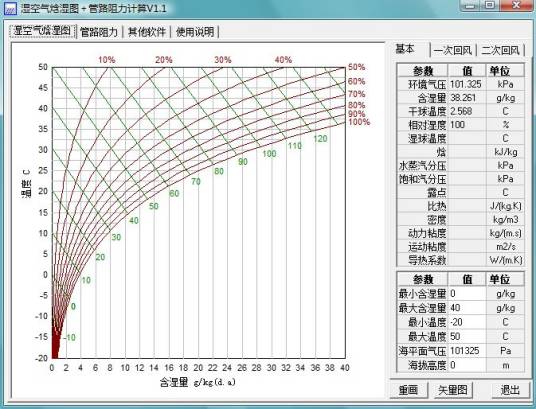Image resolution: width=536 pixels, height=409 pixels.
Task: Click the 退出 exit button
Action: (x=510, y=390)
